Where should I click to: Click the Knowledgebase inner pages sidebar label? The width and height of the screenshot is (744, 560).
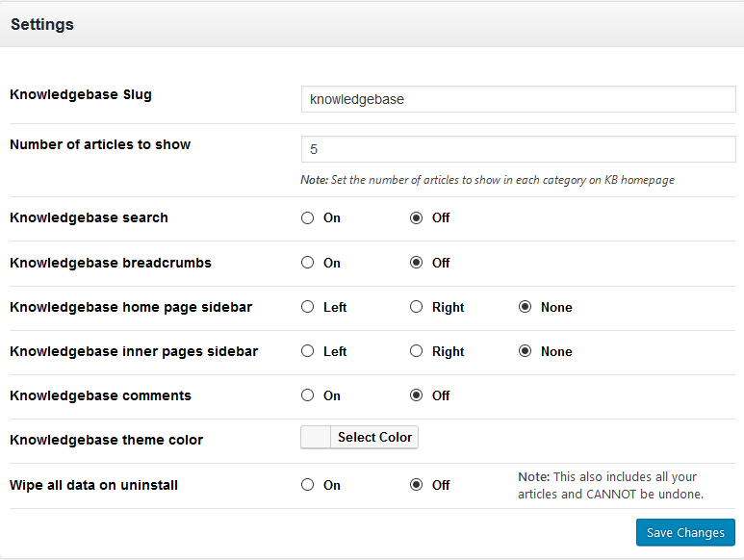coord(134,351)
